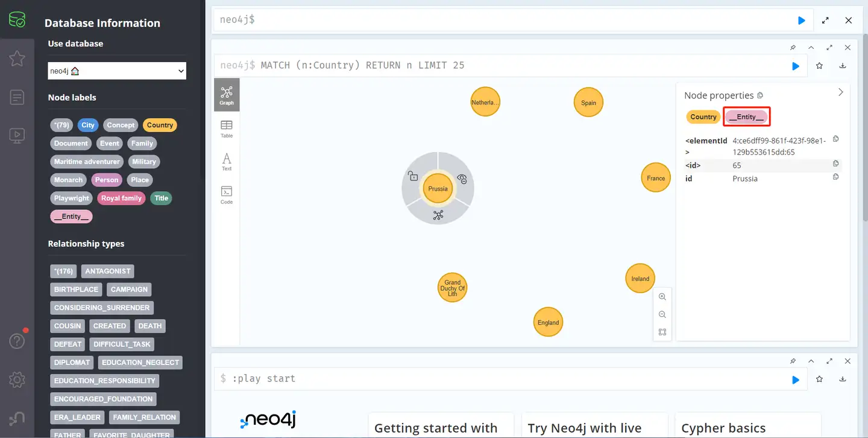
Task: Zoom in on the graph
Action: (662, 297)
